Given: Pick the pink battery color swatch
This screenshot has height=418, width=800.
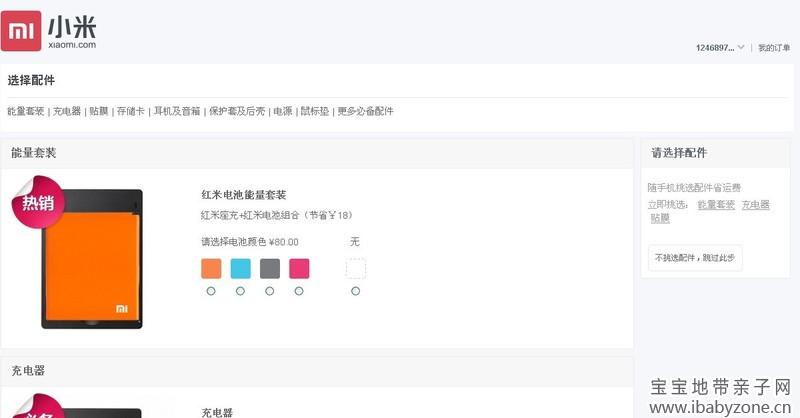Looking at the screenshot, I should point(299,268).
